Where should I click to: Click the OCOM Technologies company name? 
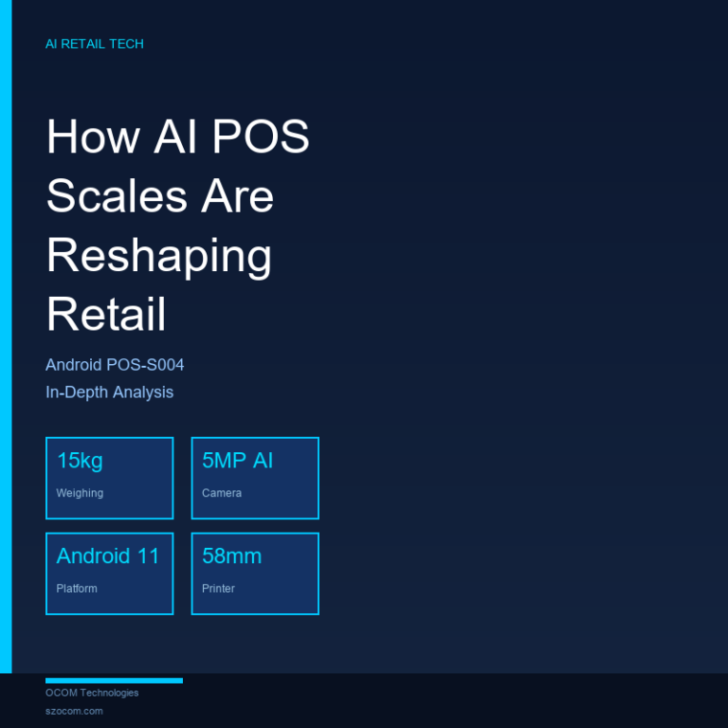click(x=92, y=693)
